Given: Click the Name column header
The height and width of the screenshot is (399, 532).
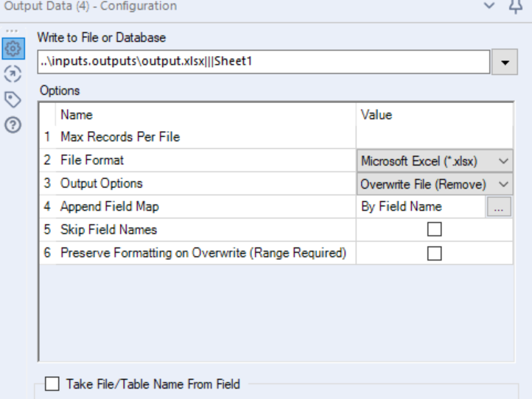Looking at the screenshot, I should (x=77, y=115).
